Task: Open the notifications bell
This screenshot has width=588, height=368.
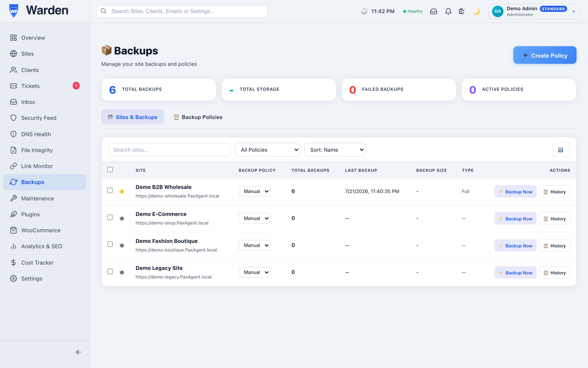Action: (448, 11)
